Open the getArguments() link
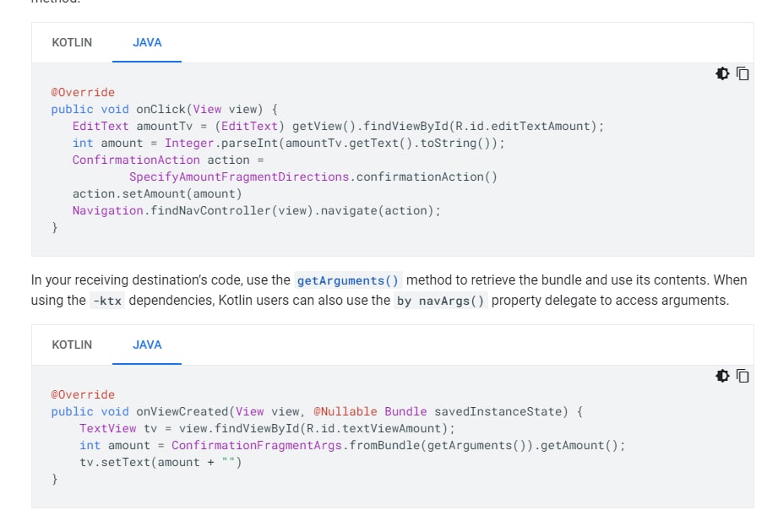Viewport: 767px width, 532px height. (x=348, y=280)
